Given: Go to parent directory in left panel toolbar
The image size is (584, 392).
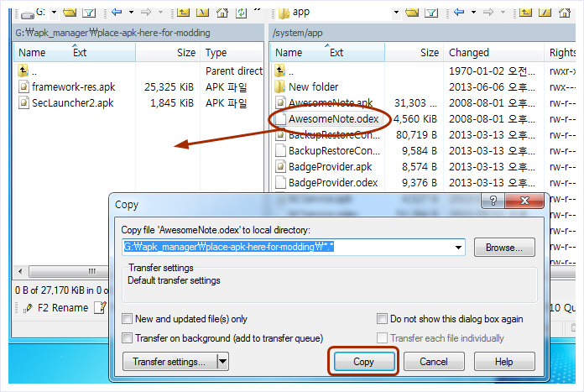Looking at the screenshot, I should coord(183,13).
